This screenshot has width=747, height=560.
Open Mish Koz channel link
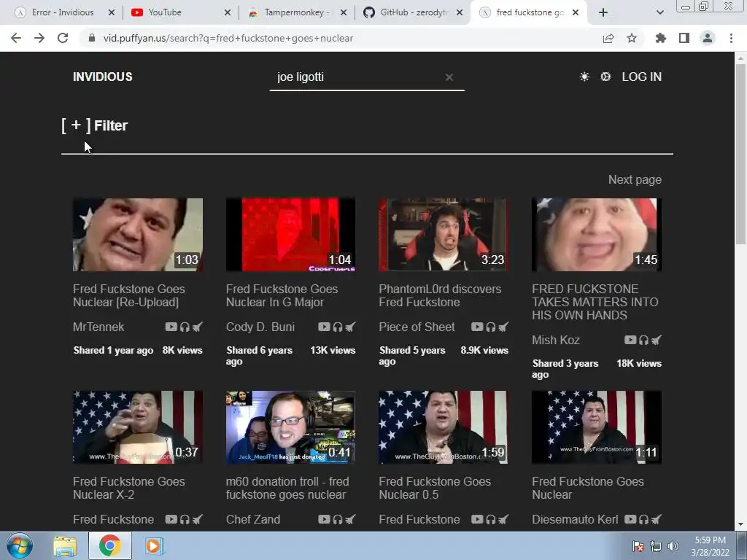pyautogui.click(x=555, y=340)
